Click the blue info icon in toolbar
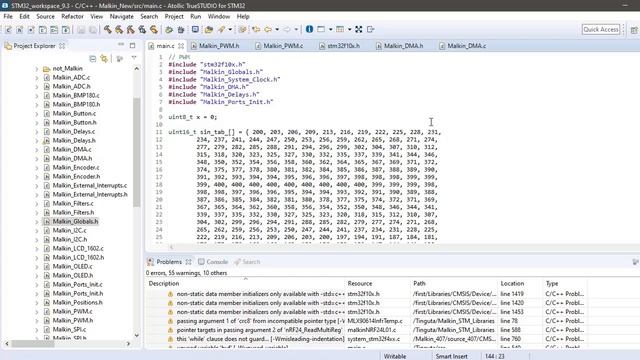Image resolution: width=640 pixels, height=360 pixels. 309,29
